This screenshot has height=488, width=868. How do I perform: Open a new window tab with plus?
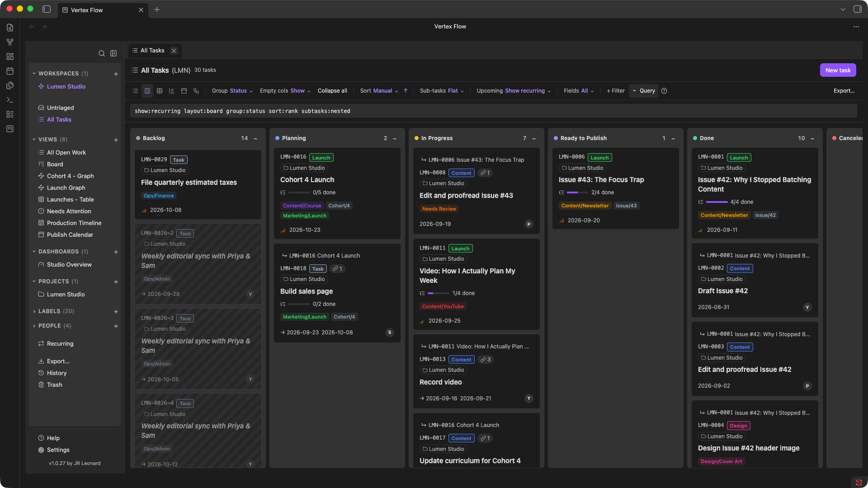point(157,9)
